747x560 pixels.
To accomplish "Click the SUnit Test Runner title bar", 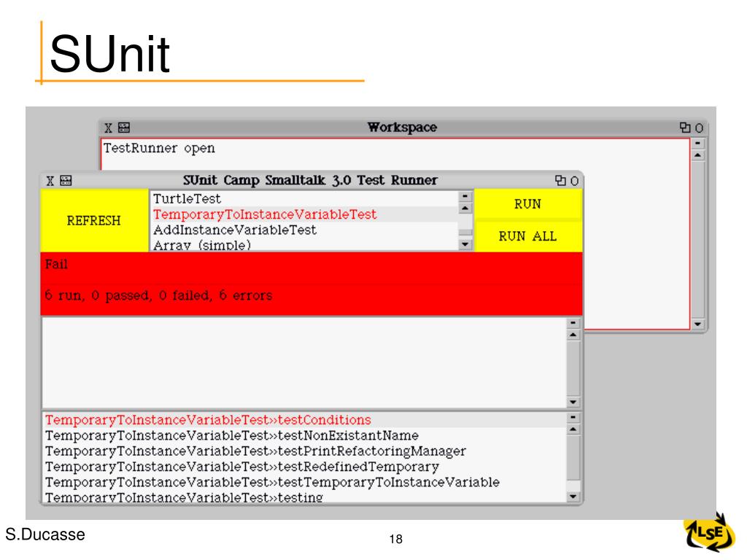I will pyautogui.click(x=311, y=181).
